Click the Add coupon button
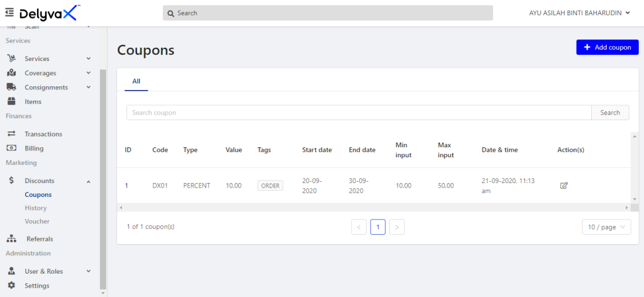The height and width of the screenshot is (297, 644). click(x=608, y=47)
